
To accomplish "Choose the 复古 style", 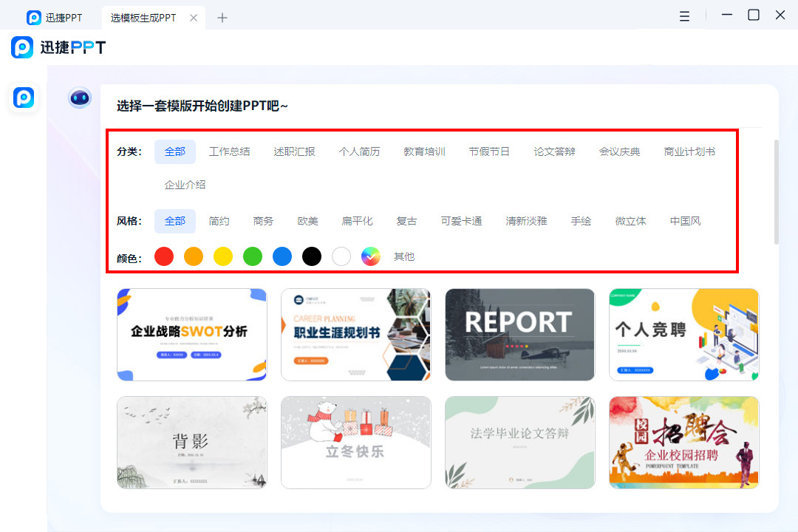I will 406,221.
